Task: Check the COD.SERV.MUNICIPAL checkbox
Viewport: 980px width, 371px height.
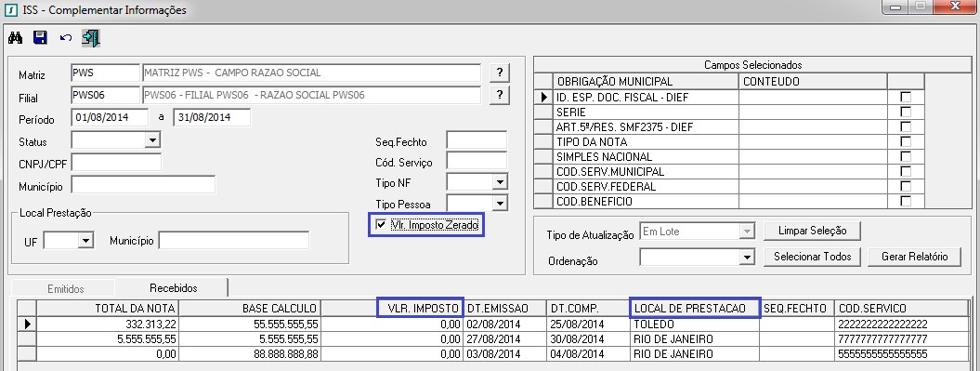Action: [905, 171]
